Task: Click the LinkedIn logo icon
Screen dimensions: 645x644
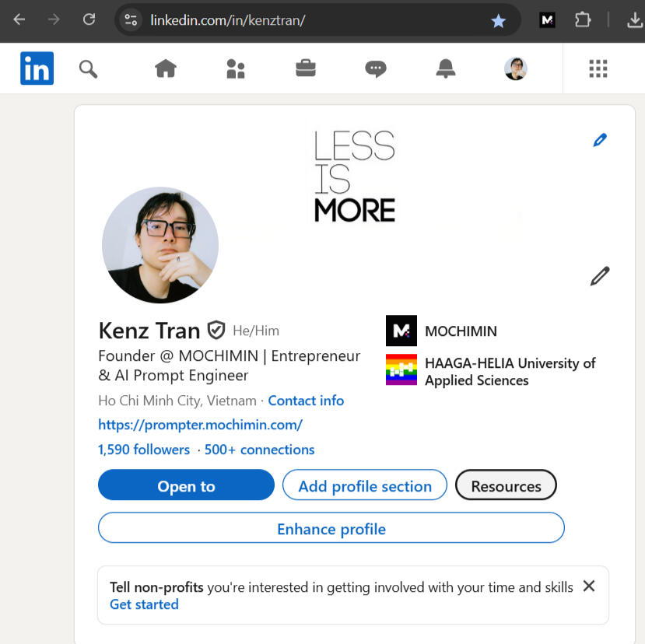Action: click(x=37, y=68)
